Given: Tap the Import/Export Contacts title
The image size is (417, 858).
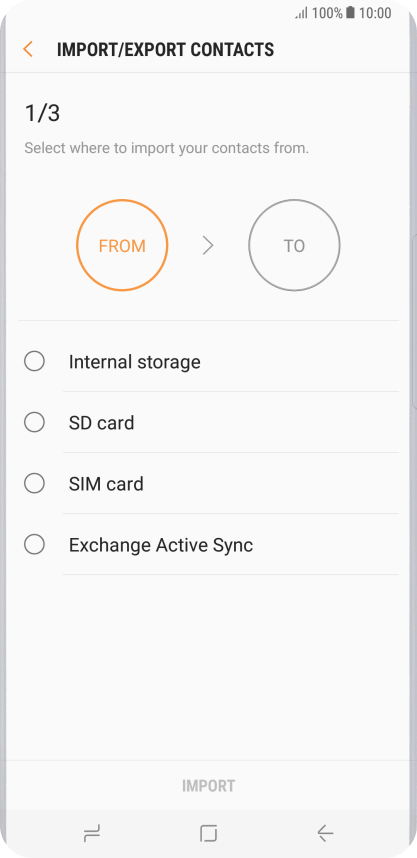Looking at the screenshot, I should tap(165, 50).
